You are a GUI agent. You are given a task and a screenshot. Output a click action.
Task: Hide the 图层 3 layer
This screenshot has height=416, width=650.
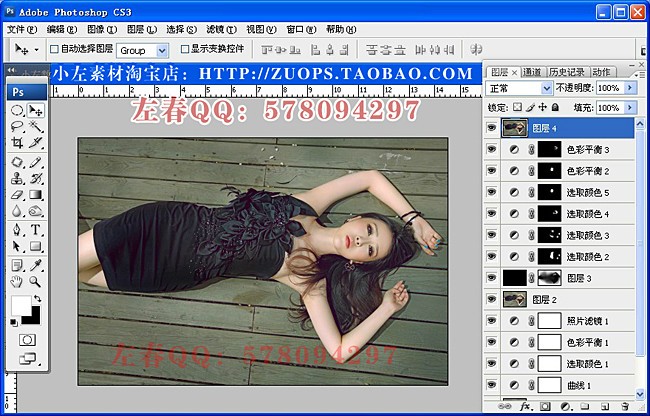coord(492,278)
